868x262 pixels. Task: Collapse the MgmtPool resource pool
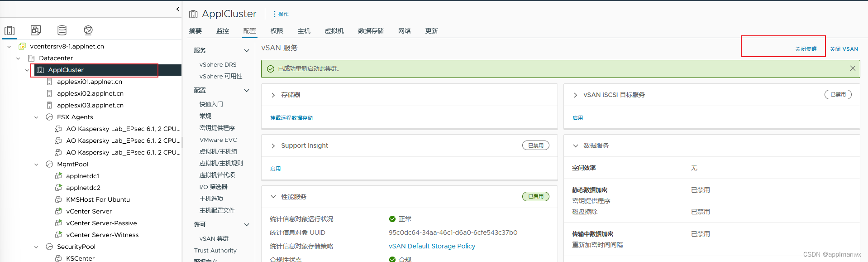(x=36, y=164)
